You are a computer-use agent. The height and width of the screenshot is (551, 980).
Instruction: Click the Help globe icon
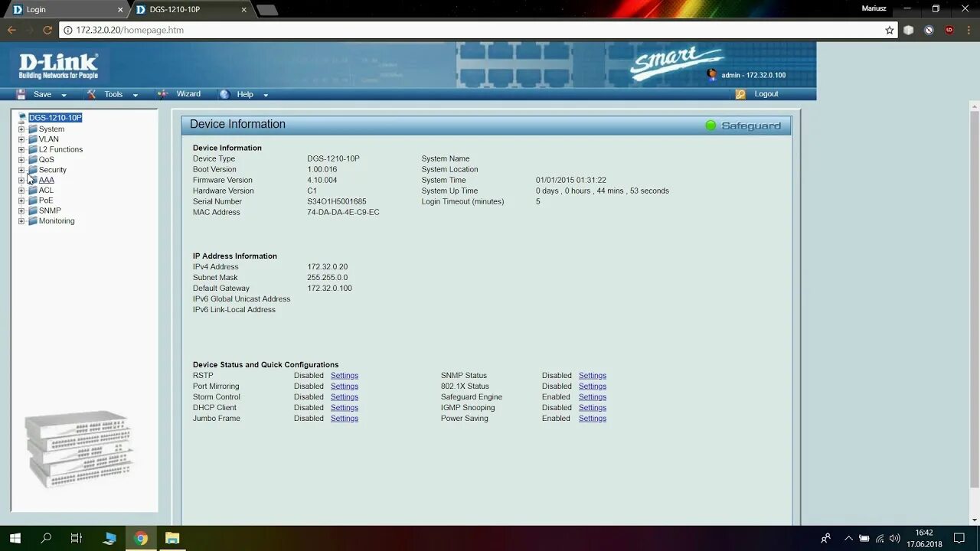click(x=224, y=94)
